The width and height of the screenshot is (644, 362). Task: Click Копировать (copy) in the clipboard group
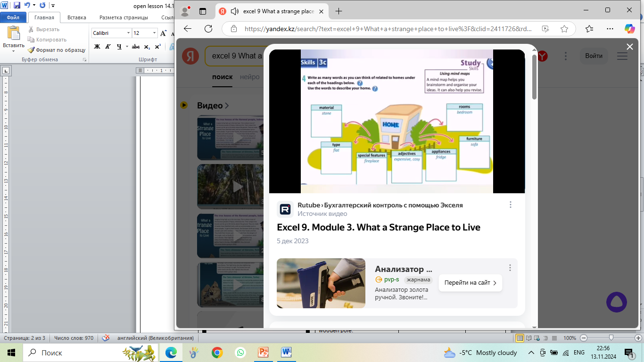pos(47,40)
